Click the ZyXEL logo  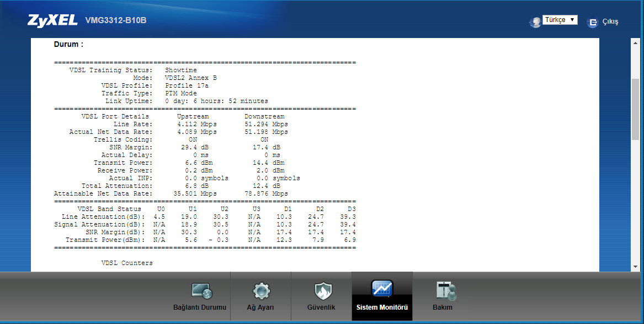click(x=52, y=21)
